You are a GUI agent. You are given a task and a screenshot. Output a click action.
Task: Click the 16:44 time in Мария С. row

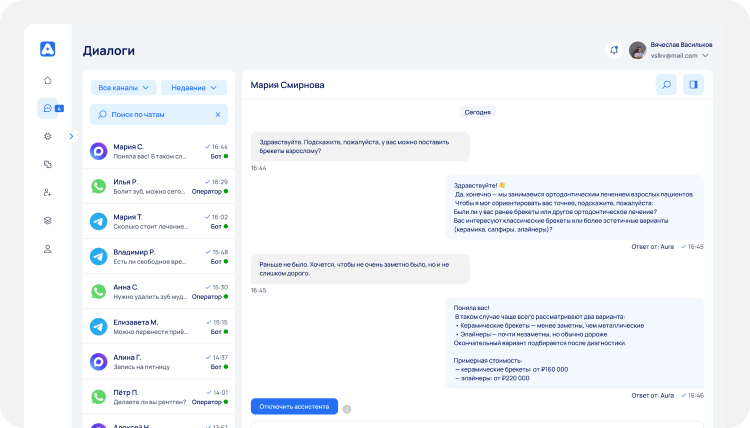tap(220, 147)
